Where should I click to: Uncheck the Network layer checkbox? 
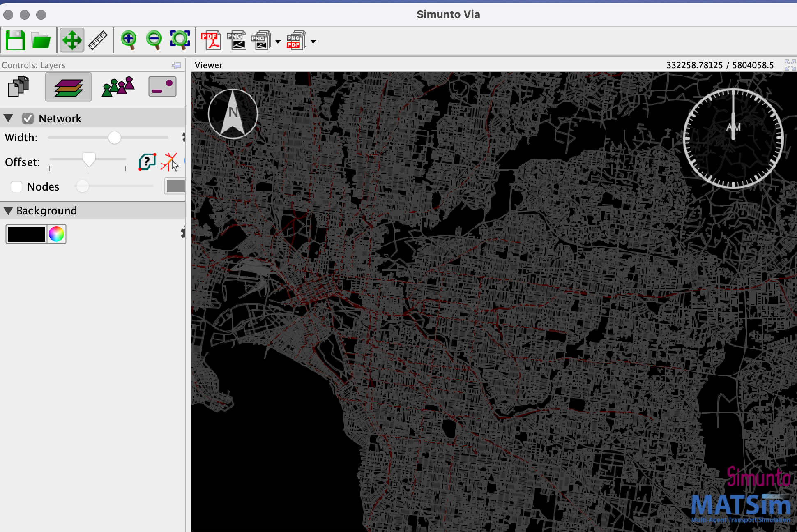[x=28, y=118]
